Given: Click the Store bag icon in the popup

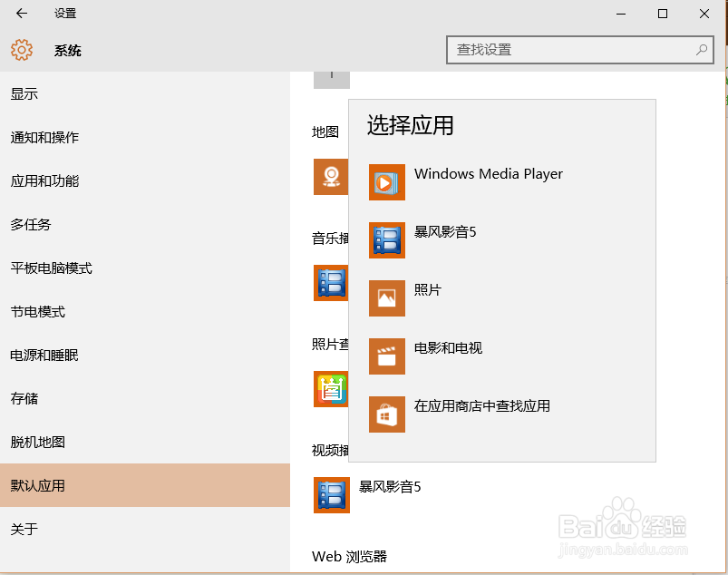Looking at the screenshot, I should tap(387, 414).
